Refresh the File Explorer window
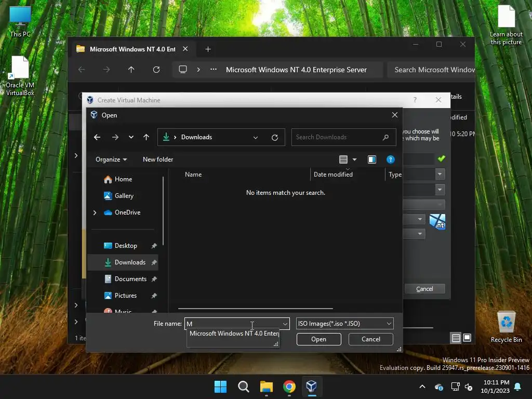Viewport: 532px width, 399px height. tap(156, 70)
